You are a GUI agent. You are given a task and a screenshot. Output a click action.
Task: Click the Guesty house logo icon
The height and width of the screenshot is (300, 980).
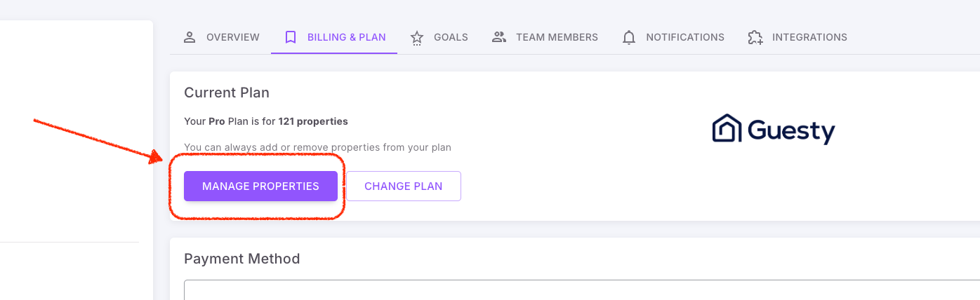click(x=727, y=129)
